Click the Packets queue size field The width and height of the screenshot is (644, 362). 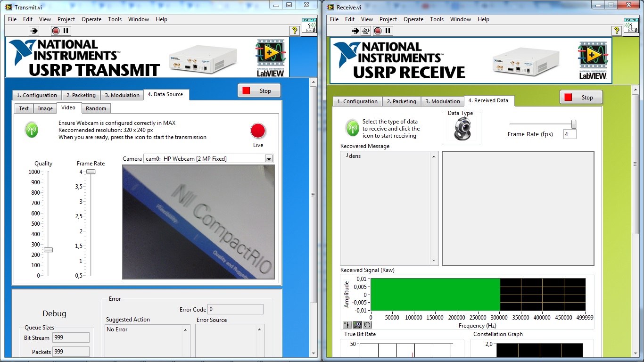[x=71, y=352]
